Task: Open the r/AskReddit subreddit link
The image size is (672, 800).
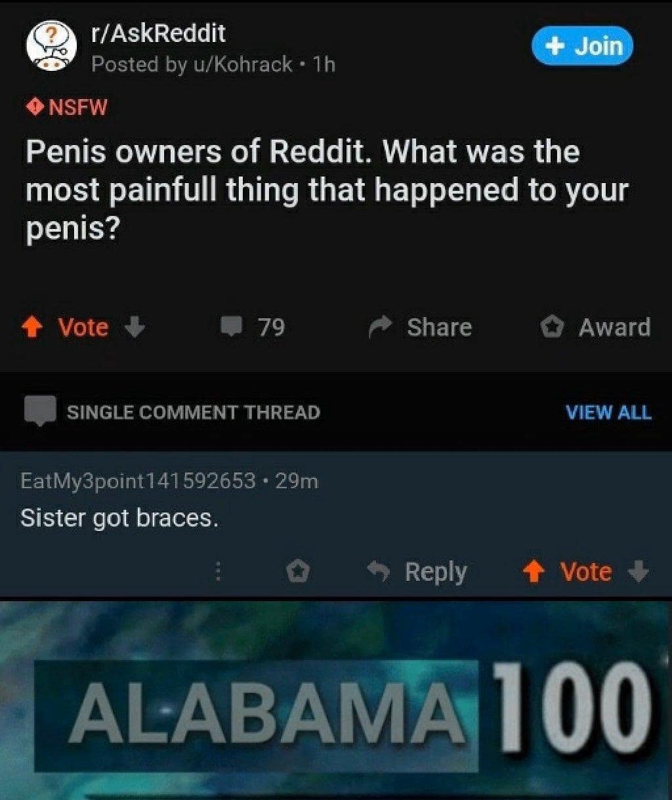Action: click(158, 32)
